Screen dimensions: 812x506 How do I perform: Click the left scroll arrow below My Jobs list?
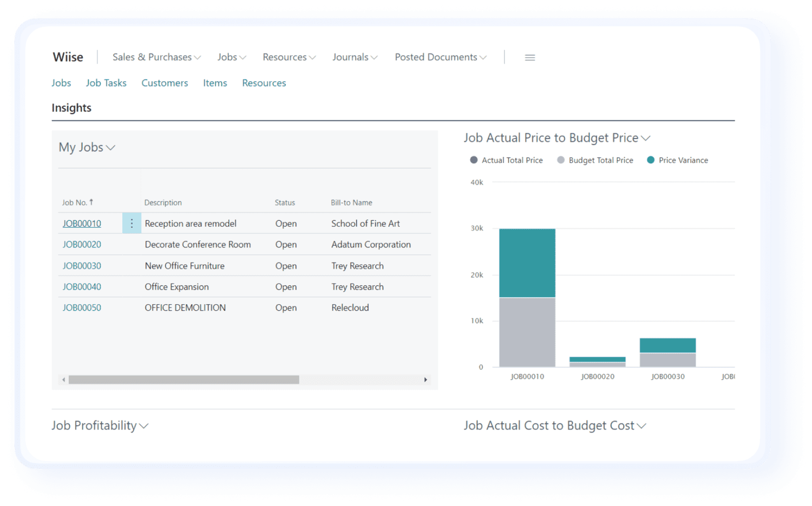[x=63, y=380]
